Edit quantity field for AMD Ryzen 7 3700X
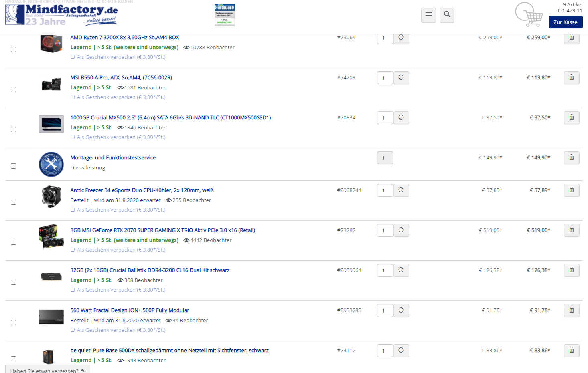This screenshot has width=588, height=373. [x=385, y=38]
